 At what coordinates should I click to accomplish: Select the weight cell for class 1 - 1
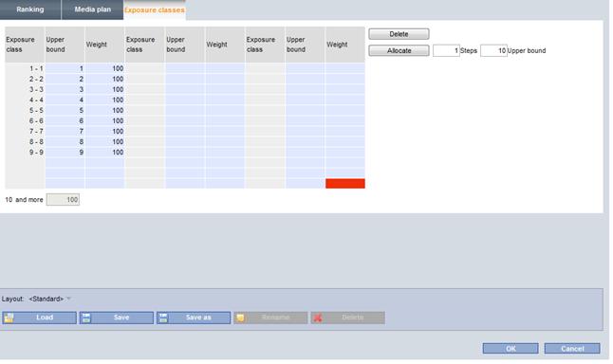tap(104, 69)
